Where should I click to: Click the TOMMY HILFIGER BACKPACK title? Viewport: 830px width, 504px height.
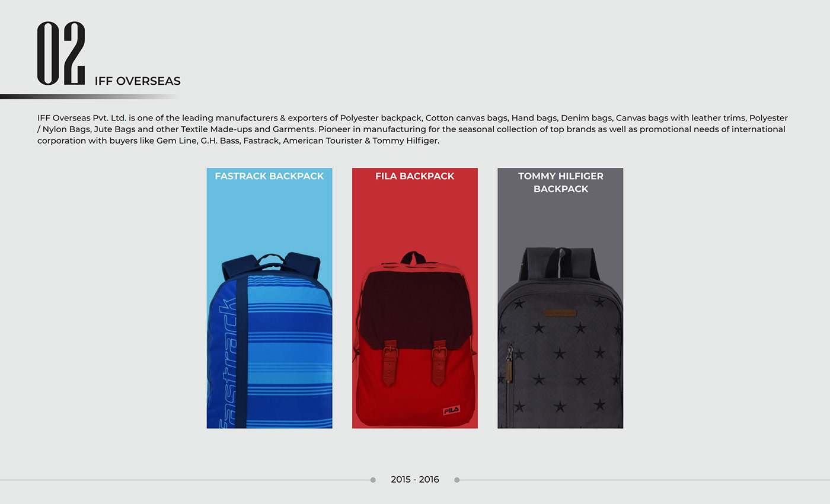(x=561, y=183)
